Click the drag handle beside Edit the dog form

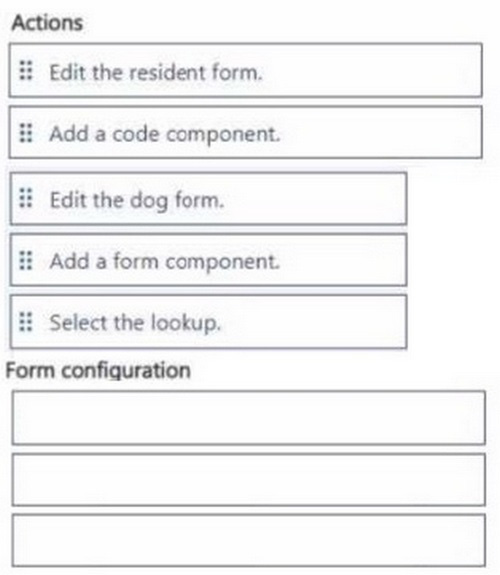pyautogui.click(x=26, y=198)
